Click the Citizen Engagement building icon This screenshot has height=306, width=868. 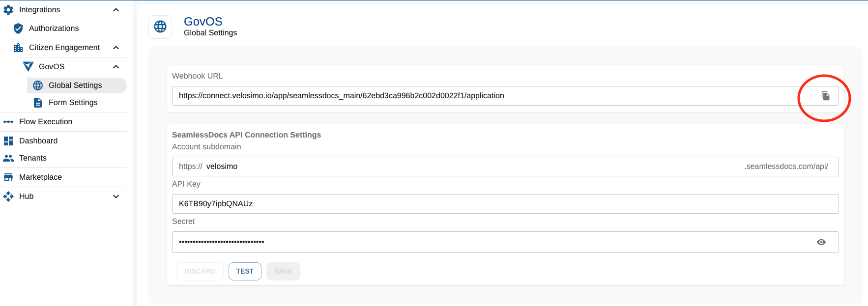point(18,48)
